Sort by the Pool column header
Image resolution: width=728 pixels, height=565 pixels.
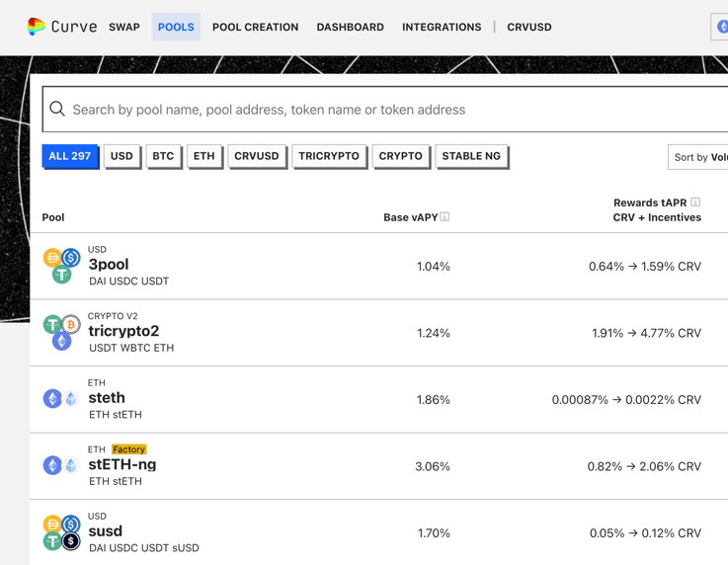click(53, 217)
